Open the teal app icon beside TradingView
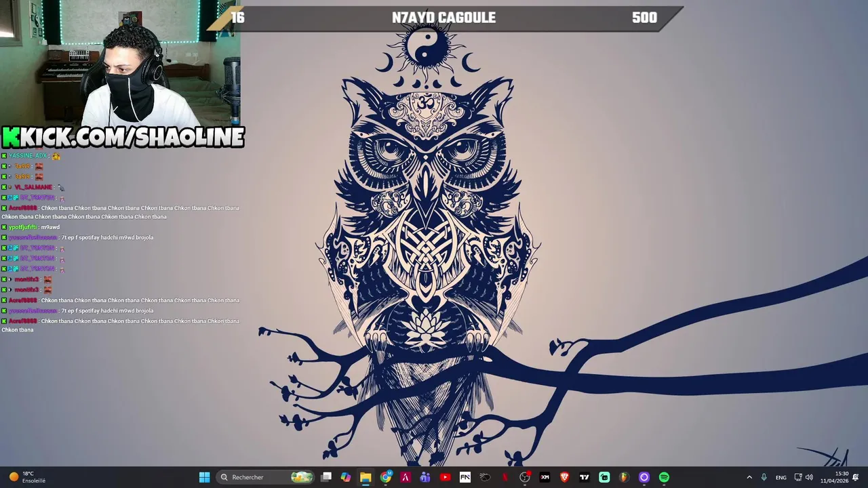Image resolution: width=868 pixels, height=488 pixels. 604,477
